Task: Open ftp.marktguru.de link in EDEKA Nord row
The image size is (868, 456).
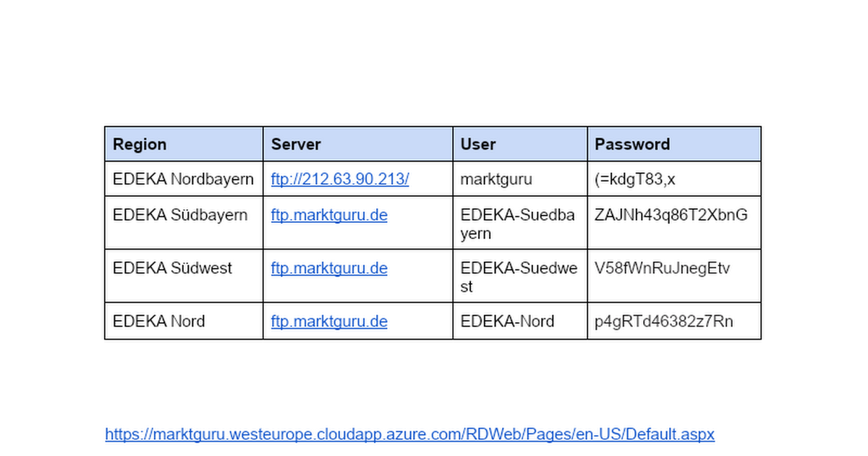Action: pos(329,321)
